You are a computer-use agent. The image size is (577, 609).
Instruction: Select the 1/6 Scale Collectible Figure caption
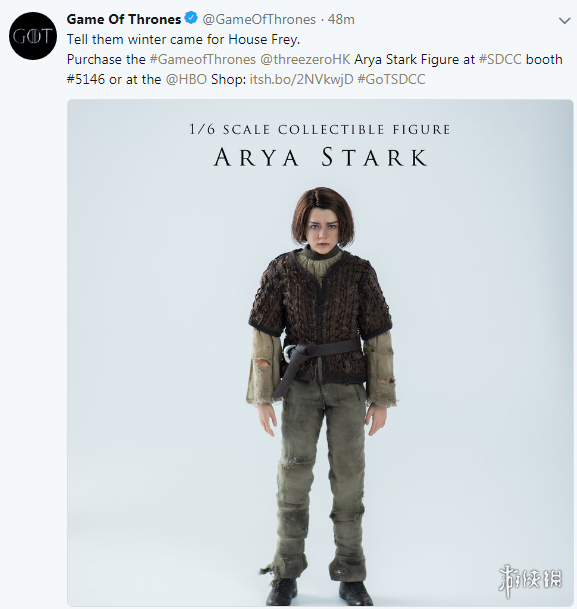320,129
